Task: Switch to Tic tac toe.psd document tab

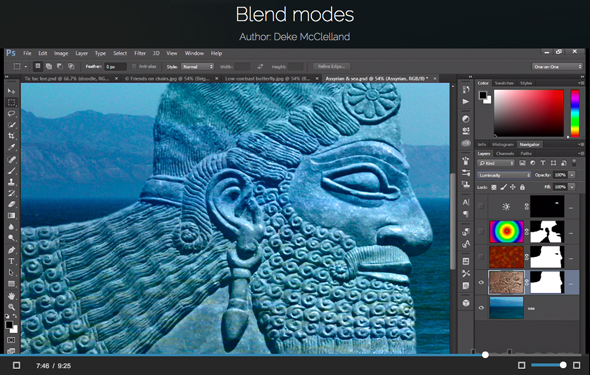Action: (x=66, y=79)
